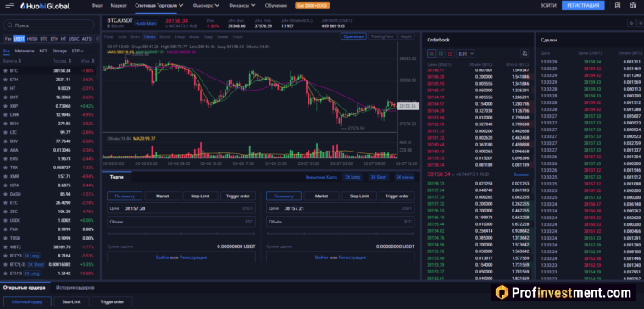The height and width of the screenshot is (309, 644).
Task: Switch chart to TradingView mode
Action: pos(382,36)
